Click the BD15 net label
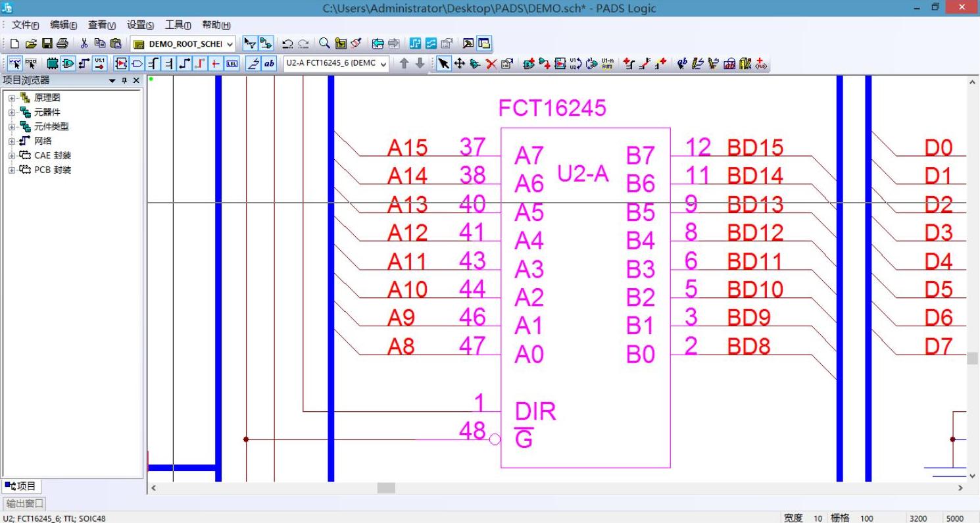 click(x=755, y=148)
